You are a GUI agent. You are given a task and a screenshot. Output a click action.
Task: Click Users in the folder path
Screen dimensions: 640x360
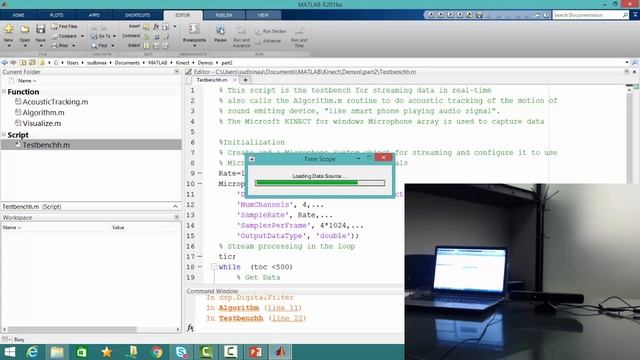(x=73, y=63)
